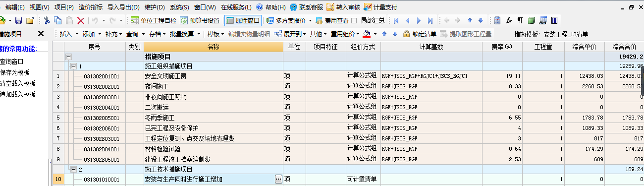Click the open folder icon beside save

tap(30, 20)
